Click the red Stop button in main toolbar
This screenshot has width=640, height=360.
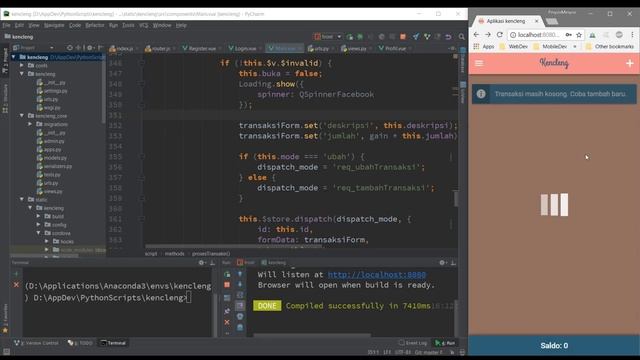(x=403, y=37)
